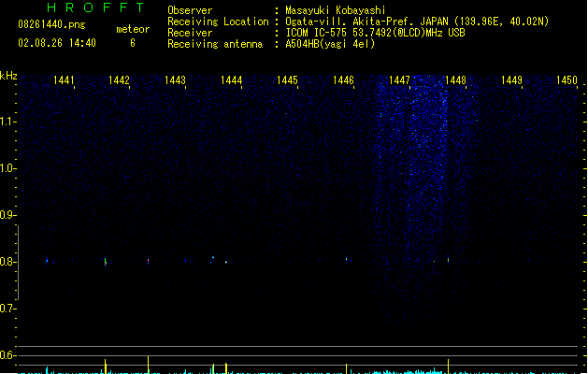Click the meteor echo just after 1443
Image resolution: width=588 pixels, height=374 pixels.
point(212,258)
